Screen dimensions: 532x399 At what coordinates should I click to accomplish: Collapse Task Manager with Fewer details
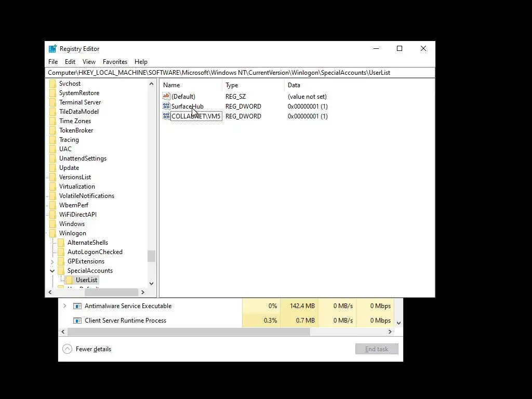tap(87, 349)
